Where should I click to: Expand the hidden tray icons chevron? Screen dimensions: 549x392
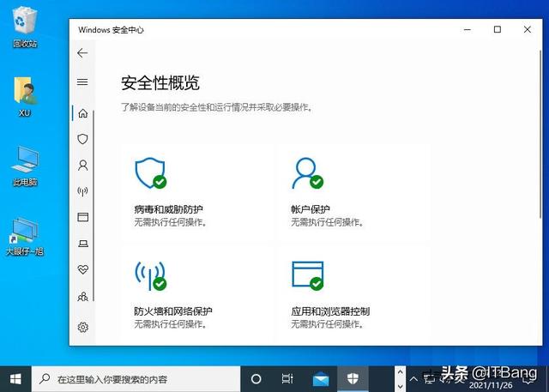413,378
